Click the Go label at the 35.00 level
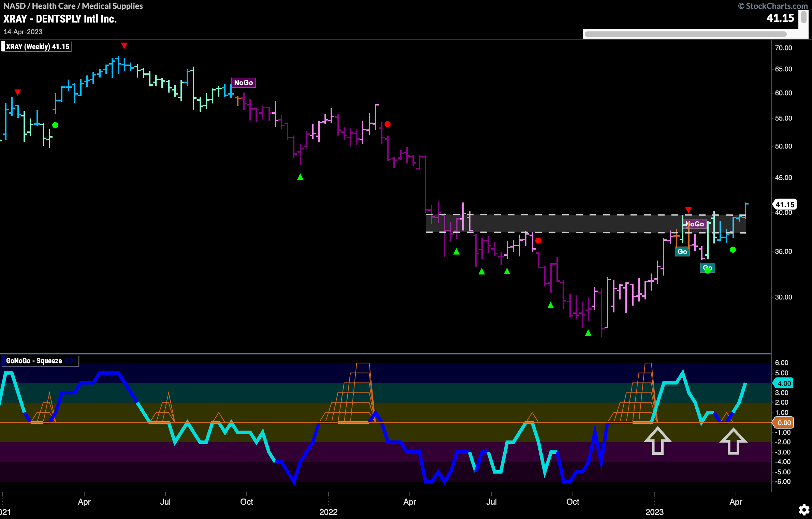 [x=682, y=252]
